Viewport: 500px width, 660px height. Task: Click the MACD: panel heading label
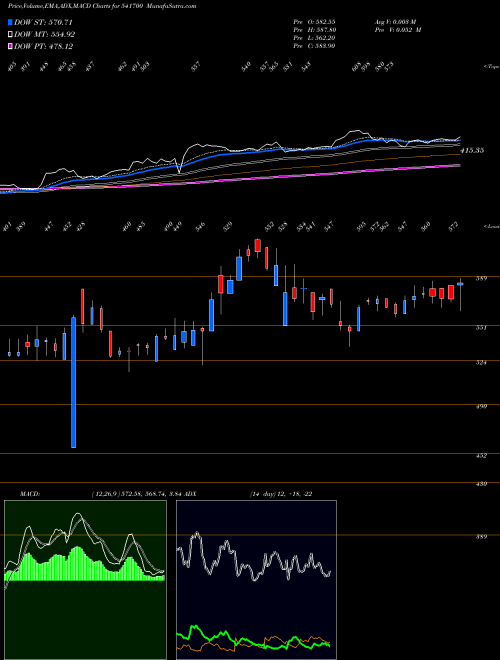[x=29, y=494]
